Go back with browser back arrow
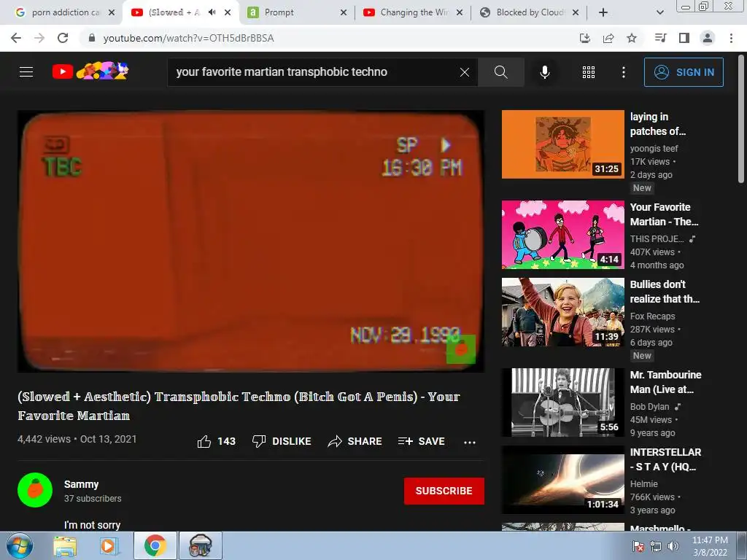This screenshot has width=747, height=560. 16,38
